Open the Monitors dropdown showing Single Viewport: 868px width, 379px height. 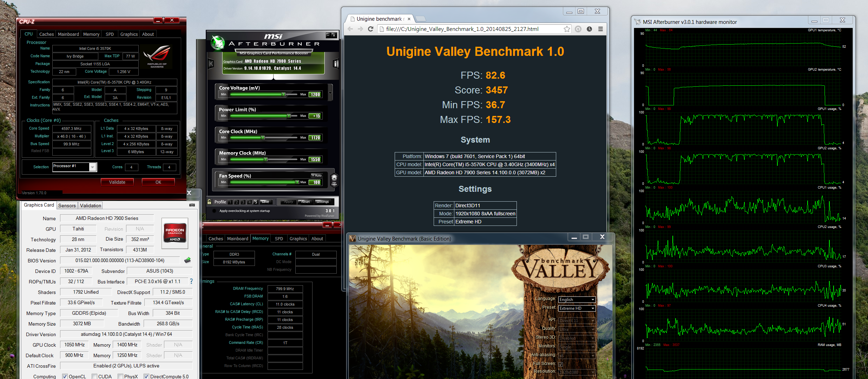click(x=577, y=347)
